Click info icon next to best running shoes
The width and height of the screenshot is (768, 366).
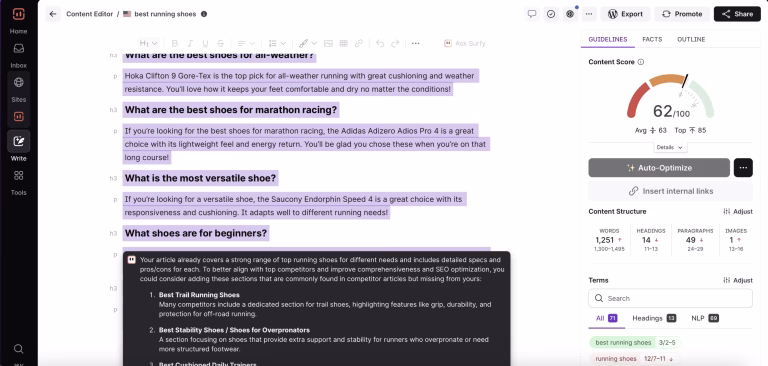tap(204, 14)
